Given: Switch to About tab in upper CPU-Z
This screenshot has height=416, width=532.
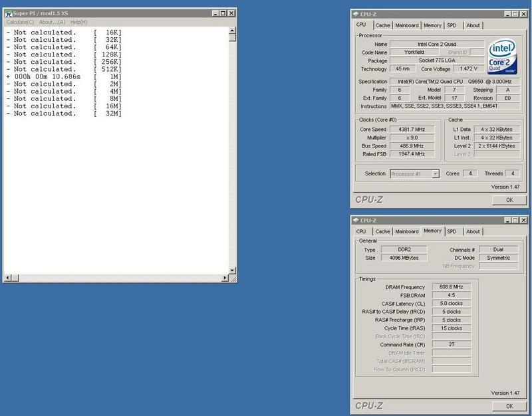Looking at the screenshot, I should [x=473, y=25].
